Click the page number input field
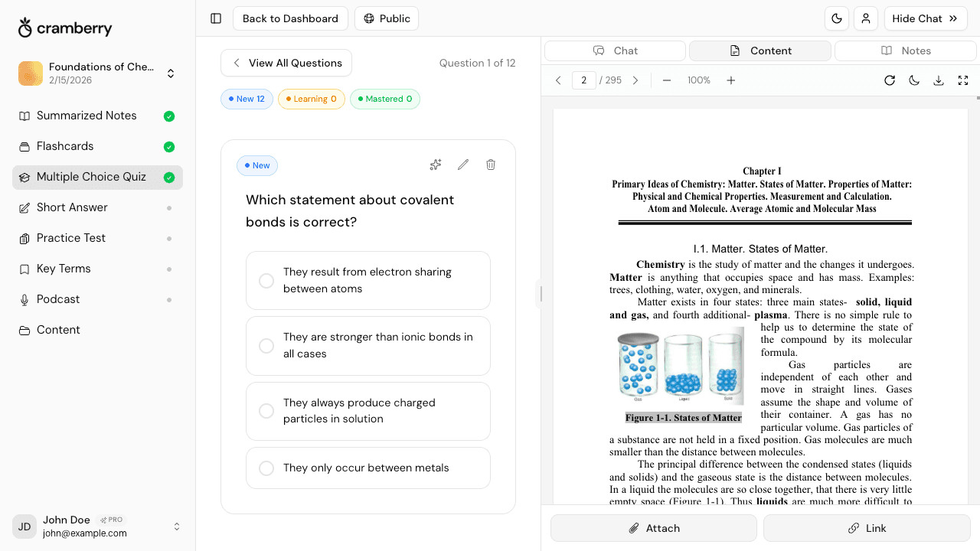The height and width of the screenshot is (551, 980). pos(583,80)
